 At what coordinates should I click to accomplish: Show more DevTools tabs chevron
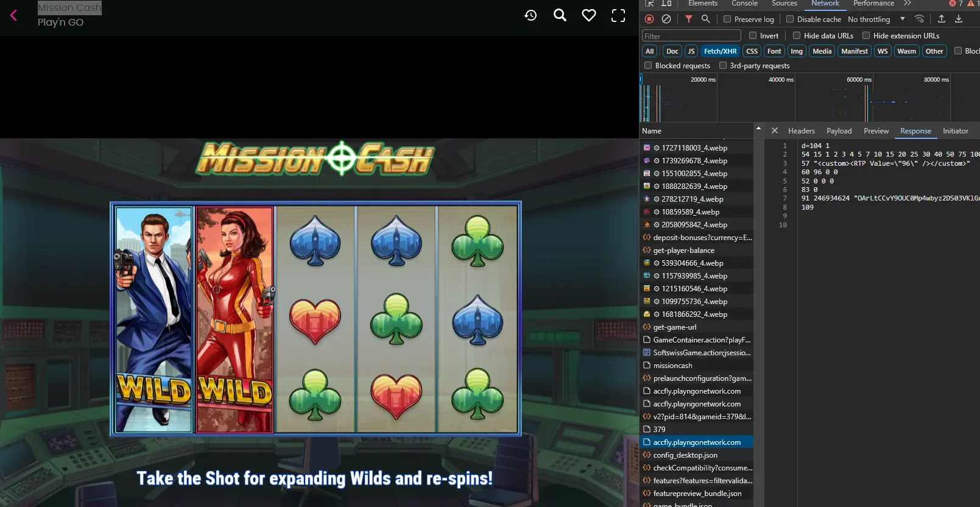[908, 4]
